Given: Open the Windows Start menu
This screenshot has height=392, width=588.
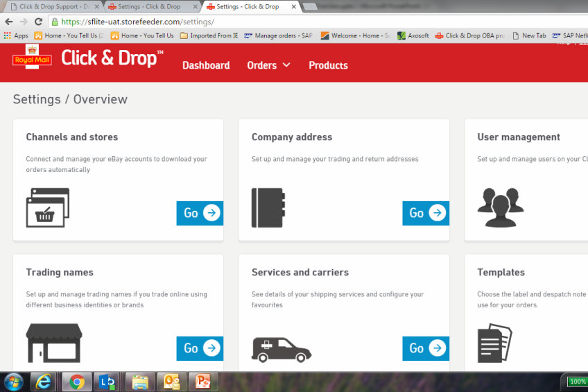Looking at the screenshot, I should pyautogui.click(x=13, y=382).
